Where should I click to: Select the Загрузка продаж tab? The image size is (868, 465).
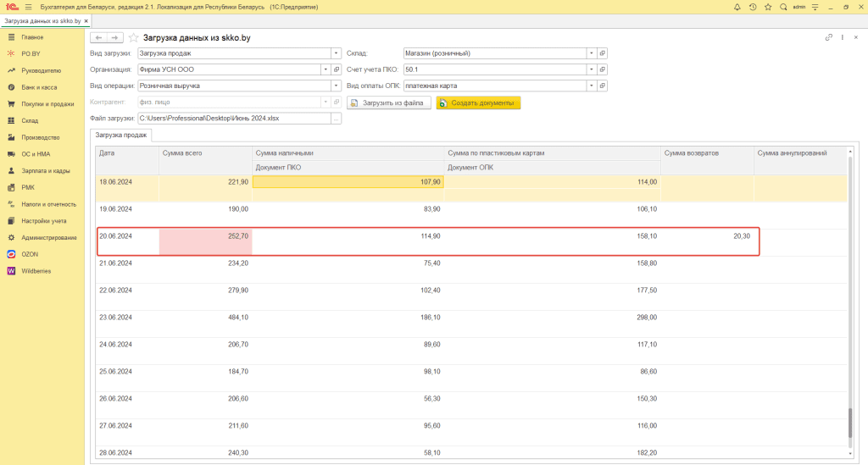(x=121, y=135)
